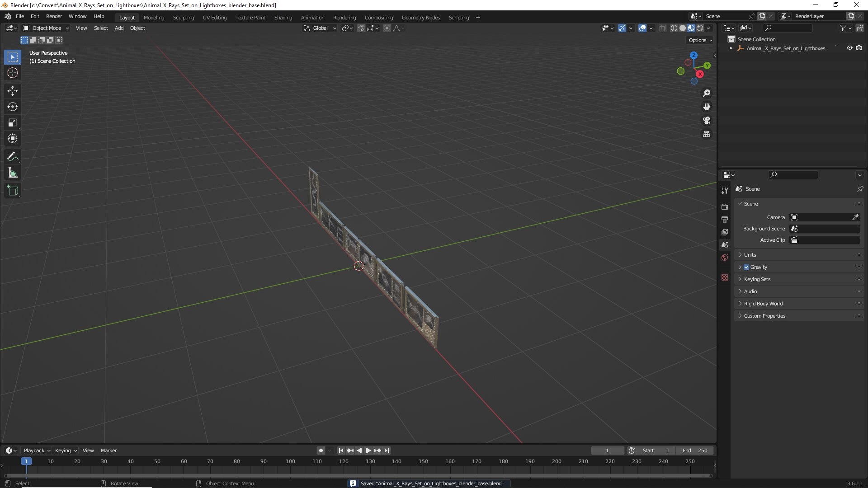Toggle auto keying record button
The width and height of the screenshot is (868, 488).
click(321, 450)
